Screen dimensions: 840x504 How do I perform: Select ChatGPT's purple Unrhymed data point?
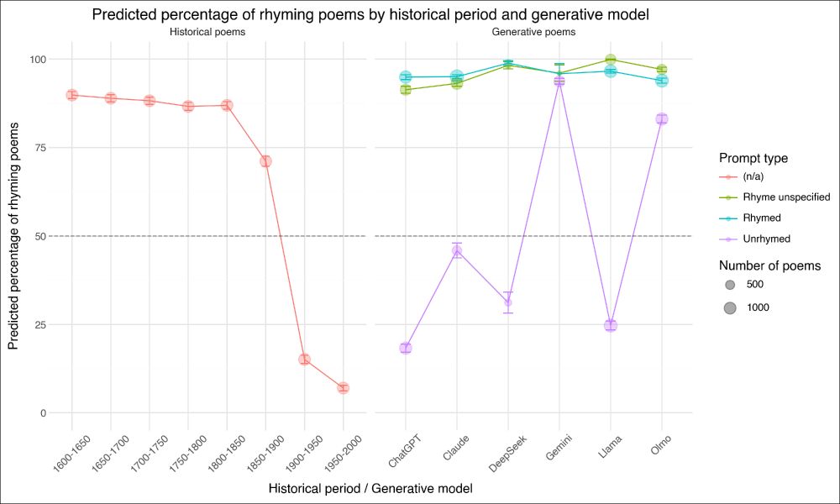tap(406, 348)
